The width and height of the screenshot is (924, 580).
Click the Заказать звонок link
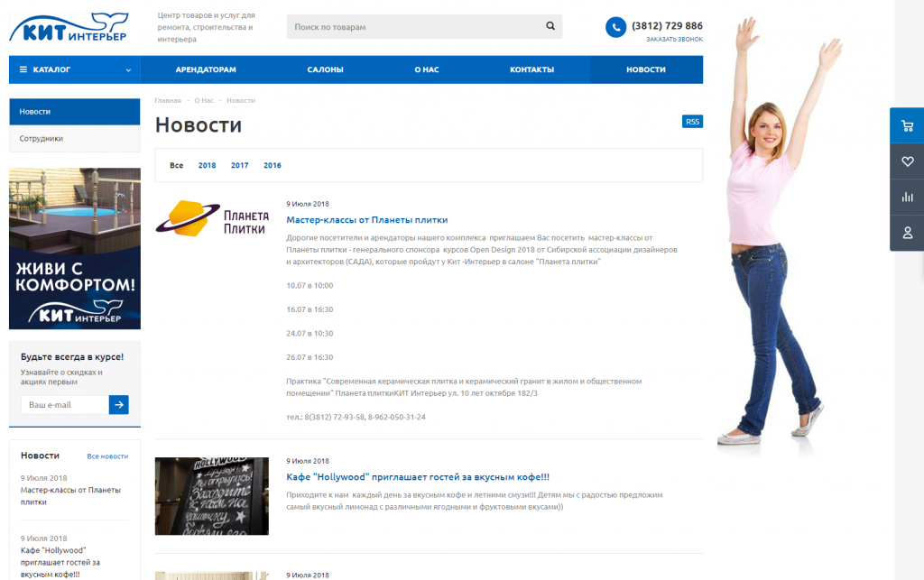(674, 40)
